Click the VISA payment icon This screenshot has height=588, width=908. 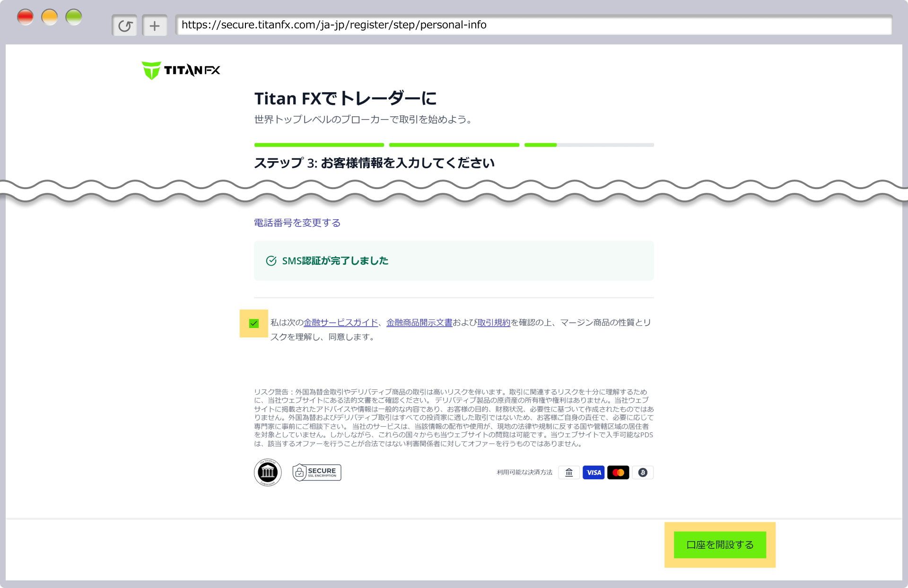(594, 472)
